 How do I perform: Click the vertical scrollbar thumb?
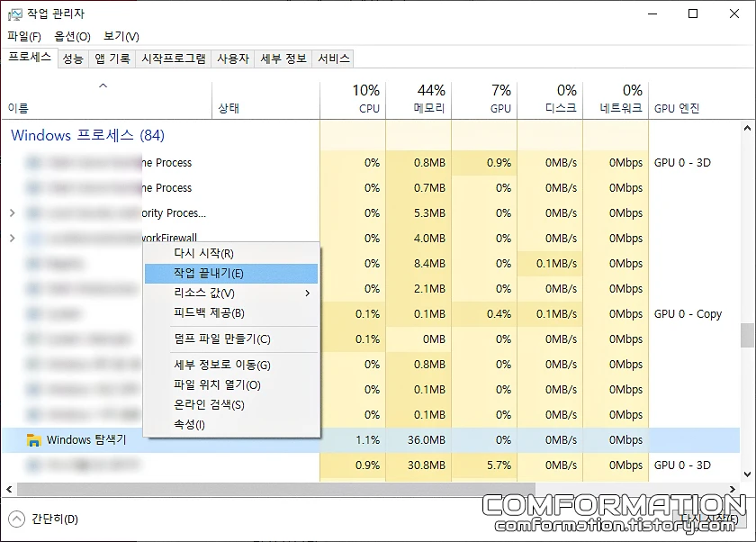[x=747, y=335]
